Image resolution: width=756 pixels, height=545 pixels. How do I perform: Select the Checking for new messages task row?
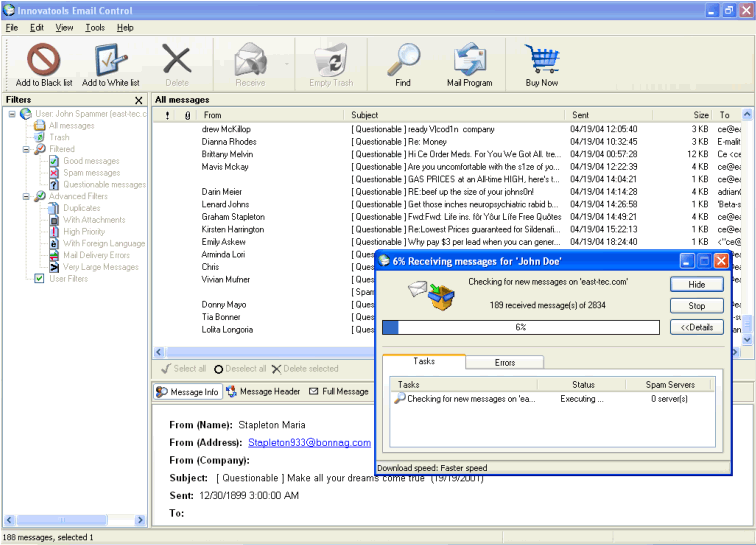pyautogui.click(x=552, y=399)
